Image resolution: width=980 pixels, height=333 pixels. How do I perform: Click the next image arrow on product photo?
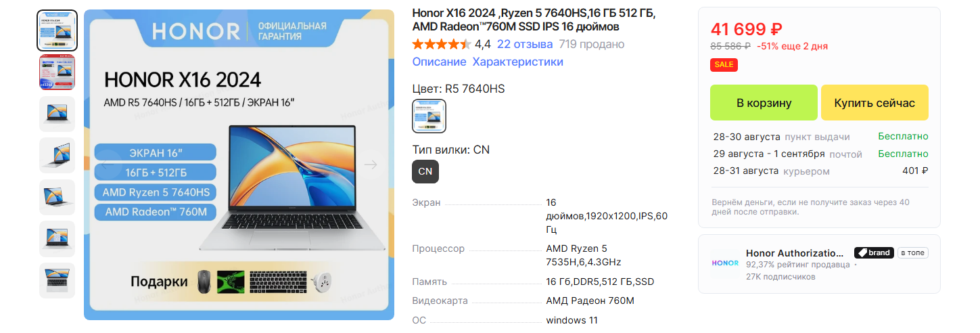(370, 164)
